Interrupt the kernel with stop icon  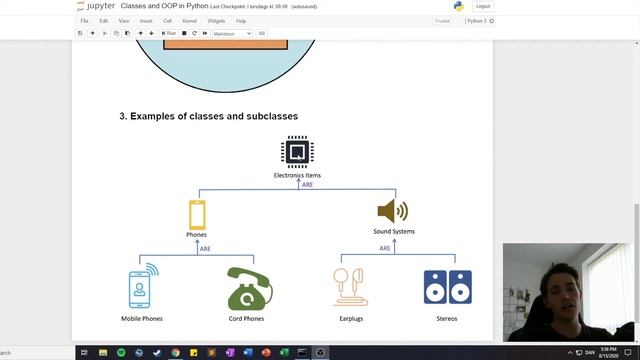(x=184, y=33)
